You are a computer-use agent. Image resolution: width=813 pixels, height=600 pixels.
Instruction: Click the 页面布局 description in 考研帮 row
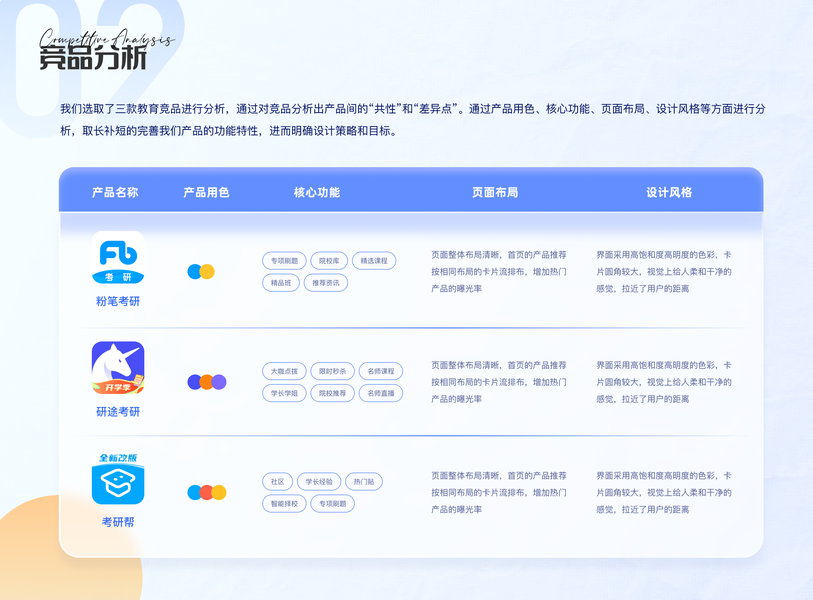[x=499, y=493]
